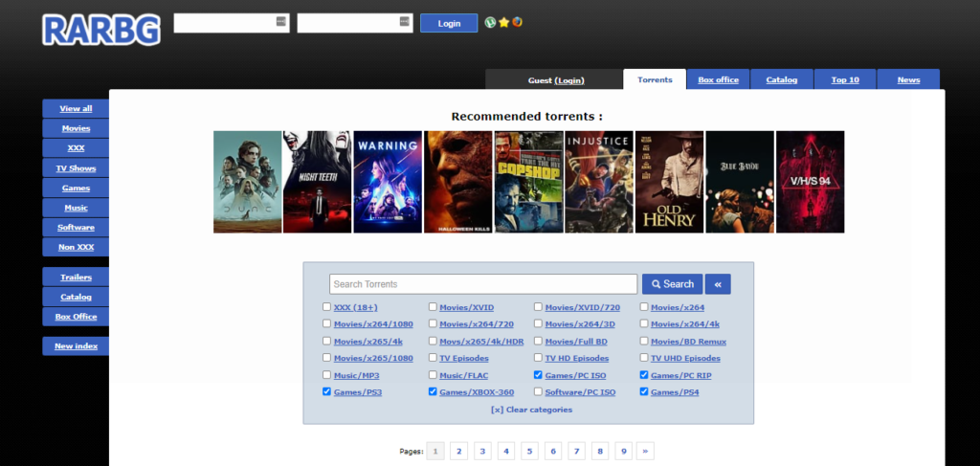Uncheck the Games/PS3 checkbox
This screenshot has height=466, width=980.
click(x=326, y=391)
